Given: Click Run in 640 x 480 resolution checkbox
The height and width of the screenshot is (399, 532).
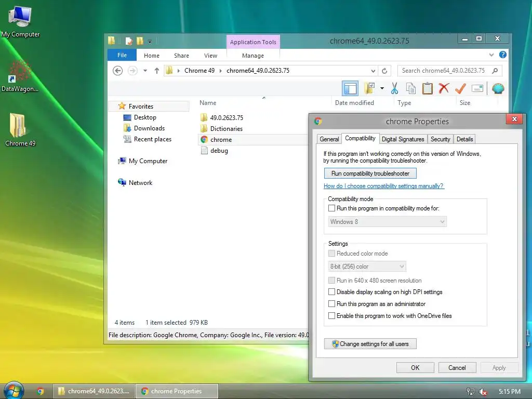Looking at the screenshot, I should tap(331, 280).
